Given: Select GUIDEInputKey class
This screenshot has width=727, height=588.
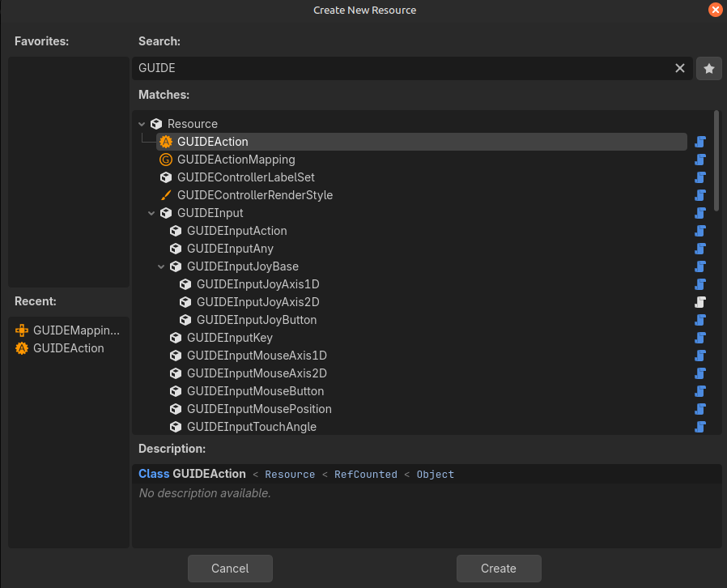Looking at the screenshot, I should [x=229, y=338].
